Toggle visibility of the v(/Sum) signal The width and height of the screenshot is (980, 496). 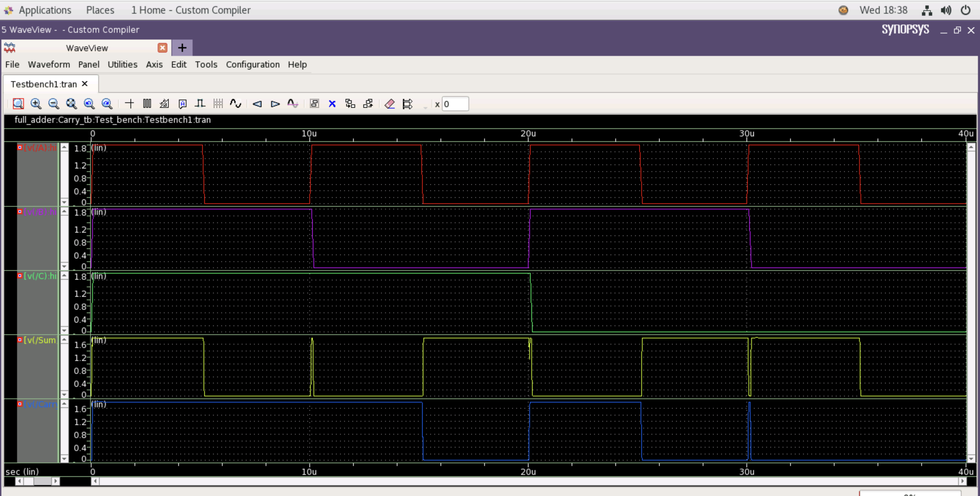[x=20, y=340]
